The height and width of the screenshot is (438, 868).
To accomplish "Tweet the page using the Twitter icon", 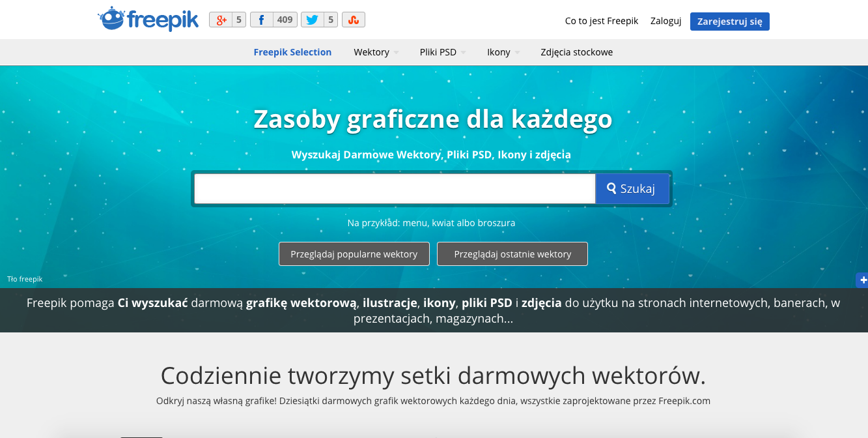I will pyautogui.click(x=313, y=20).
